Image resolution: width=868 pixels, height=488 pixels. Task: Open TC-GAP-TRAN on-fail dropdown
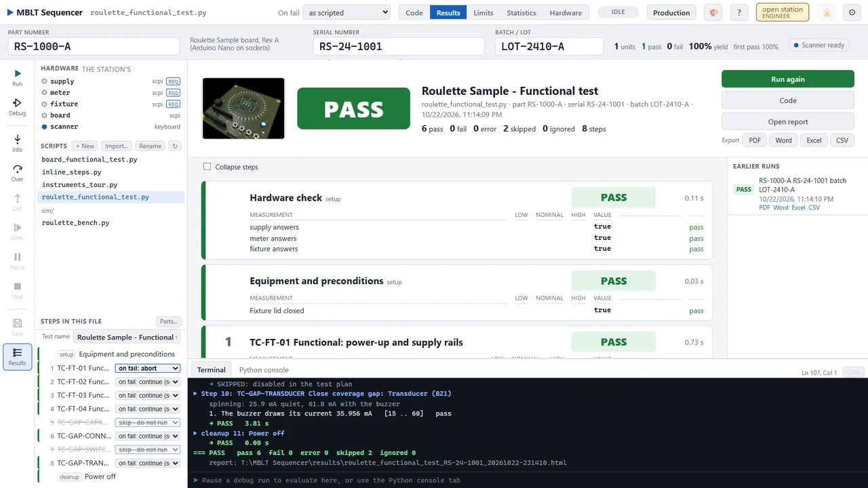coord(148,463)
